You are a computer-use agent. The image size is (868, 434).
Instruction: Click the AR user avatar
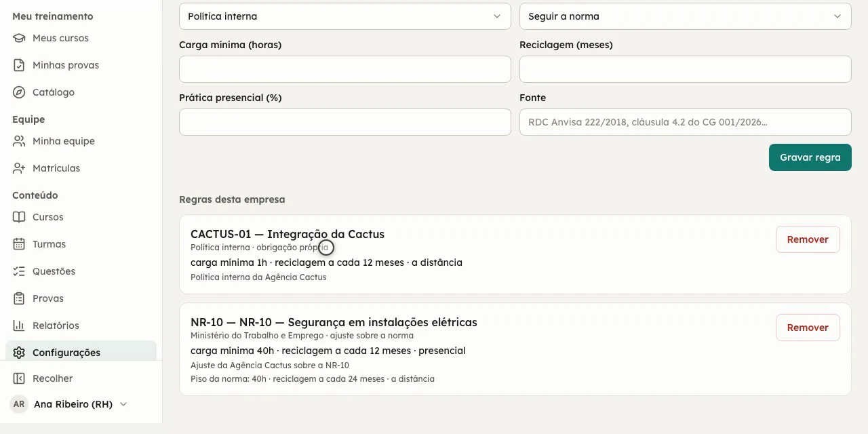tap(19, 404)
